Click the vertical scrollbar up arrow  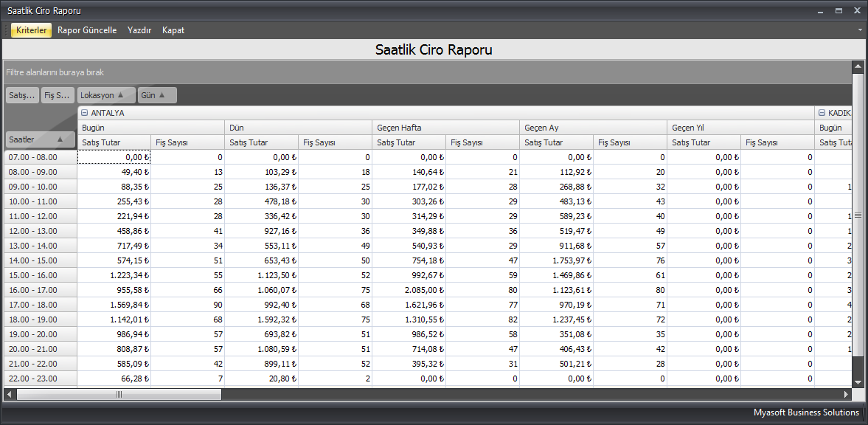coord(858,67)
